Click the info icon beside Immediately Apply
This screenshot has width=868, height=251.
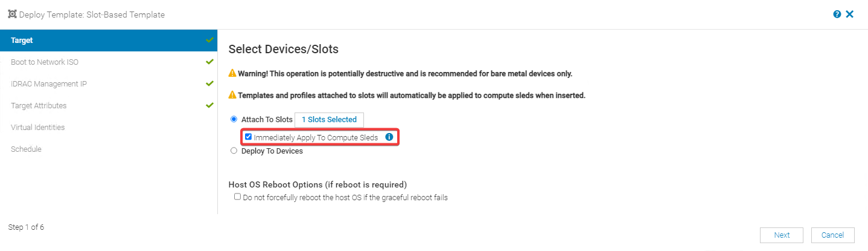click(389, 137)
